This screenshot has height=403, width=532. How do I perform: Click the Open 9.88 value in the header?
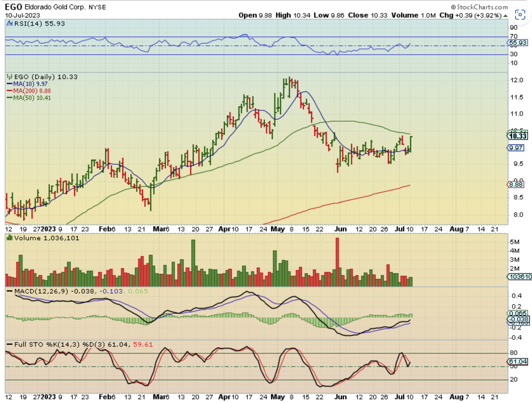(255, 15)
